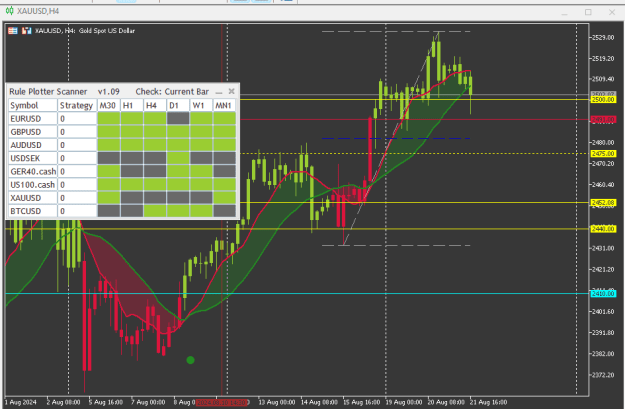Open USDSEK from the scanner list
The image size is (625, 409).
(33, 158)
